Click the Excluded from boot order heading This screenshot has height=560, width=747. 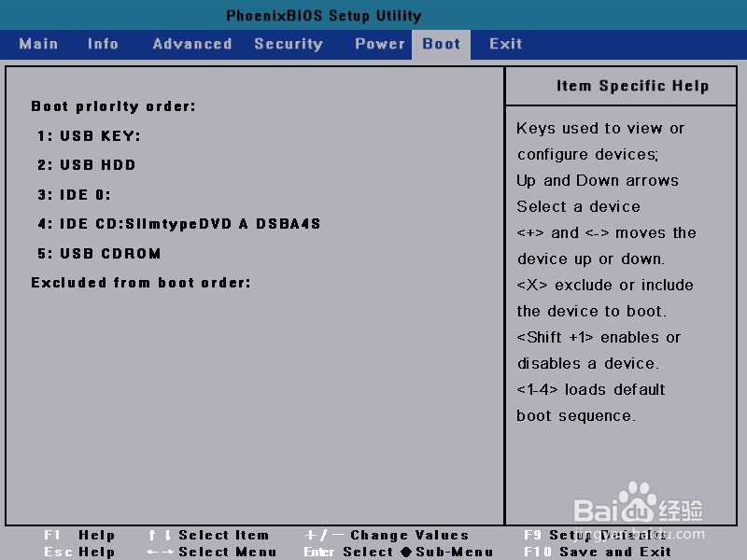[x=141, y=283]
